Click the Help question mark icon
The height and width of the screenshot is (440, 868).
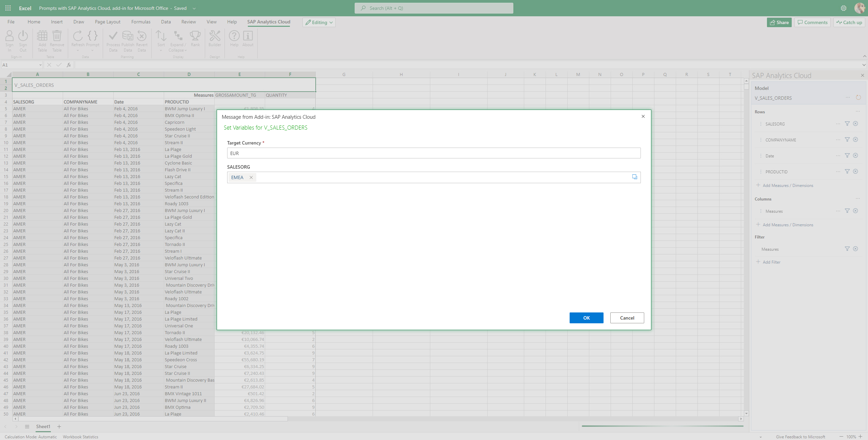[234, 36]
